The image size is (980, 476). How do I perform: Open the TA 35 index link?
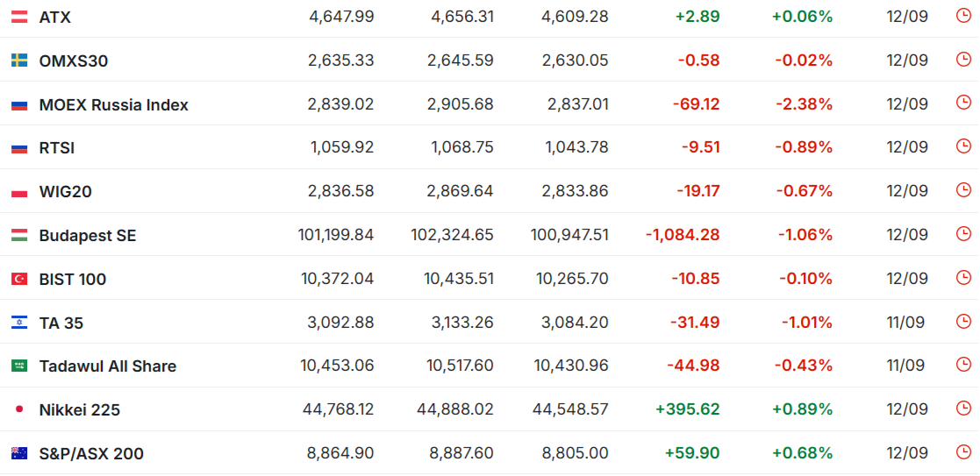coord(61,323)
